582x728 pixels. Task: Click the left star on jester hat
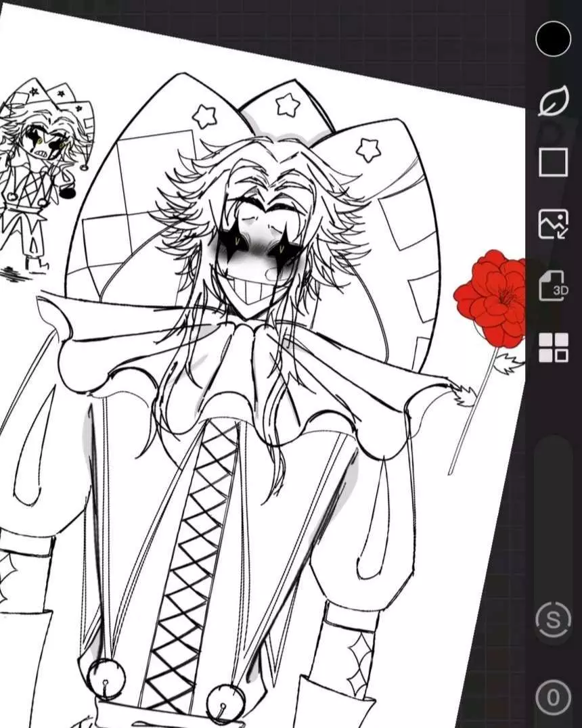(x=204, y=116)
